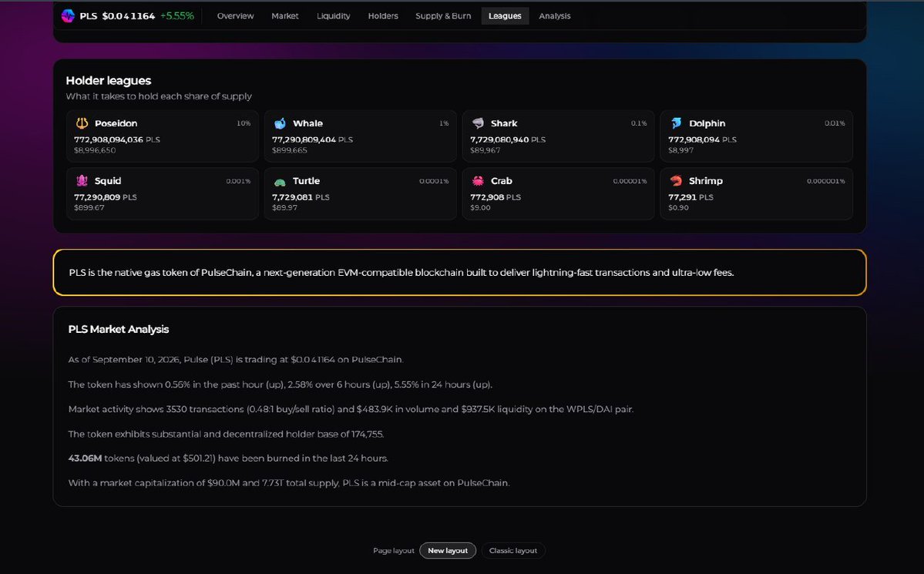Click the Dolphin league name

707,123
